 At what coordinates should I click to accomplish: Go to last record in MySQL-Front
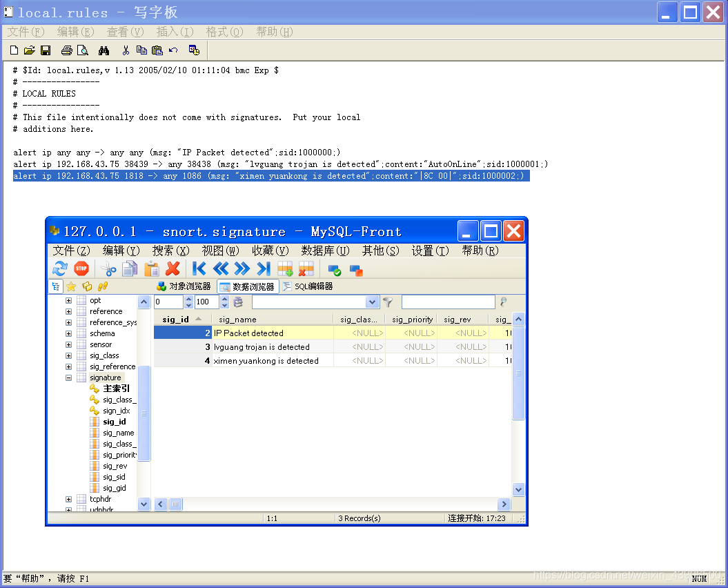[x=263, y=268]
